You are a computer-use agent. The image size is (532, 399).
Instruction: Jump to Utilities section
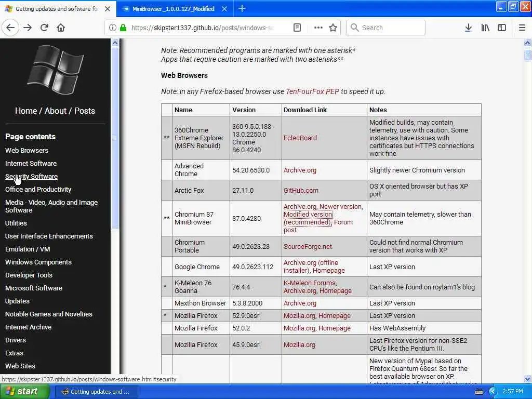16,223
